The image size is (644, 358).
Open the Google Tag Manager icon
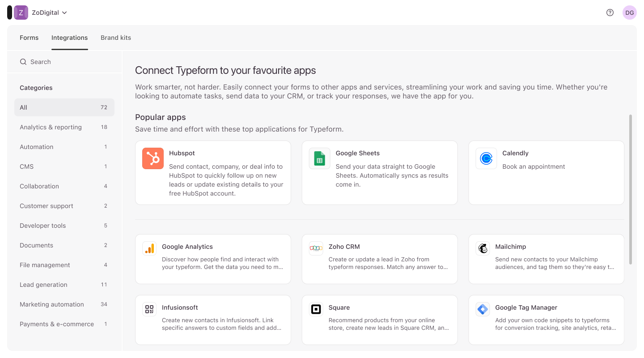pos(483,309)
